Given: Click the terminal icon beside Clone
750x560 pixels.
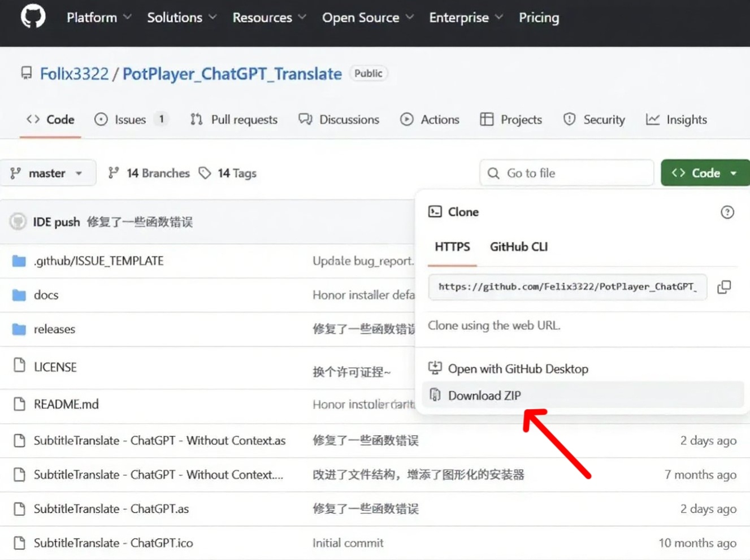Looking at the screenshot, I should [x=435, y=212].
